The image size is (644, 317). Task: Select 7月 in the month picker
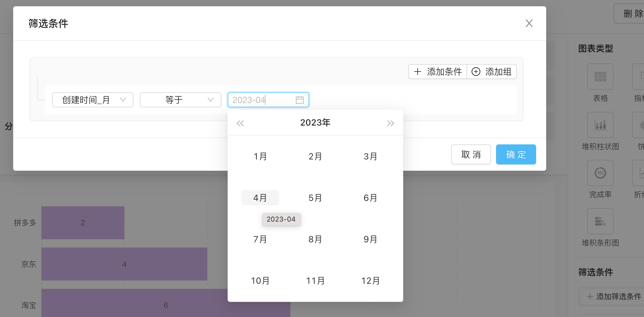(260, 239)
